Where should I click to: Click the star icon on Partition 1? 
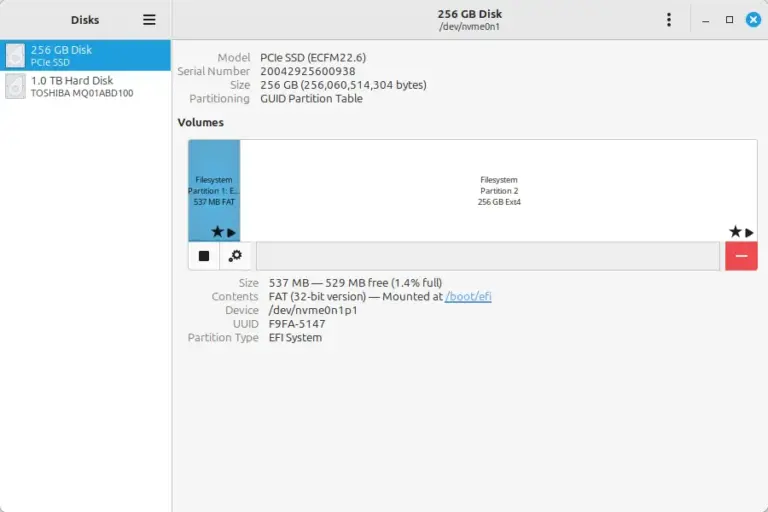[x=217, y=232]
